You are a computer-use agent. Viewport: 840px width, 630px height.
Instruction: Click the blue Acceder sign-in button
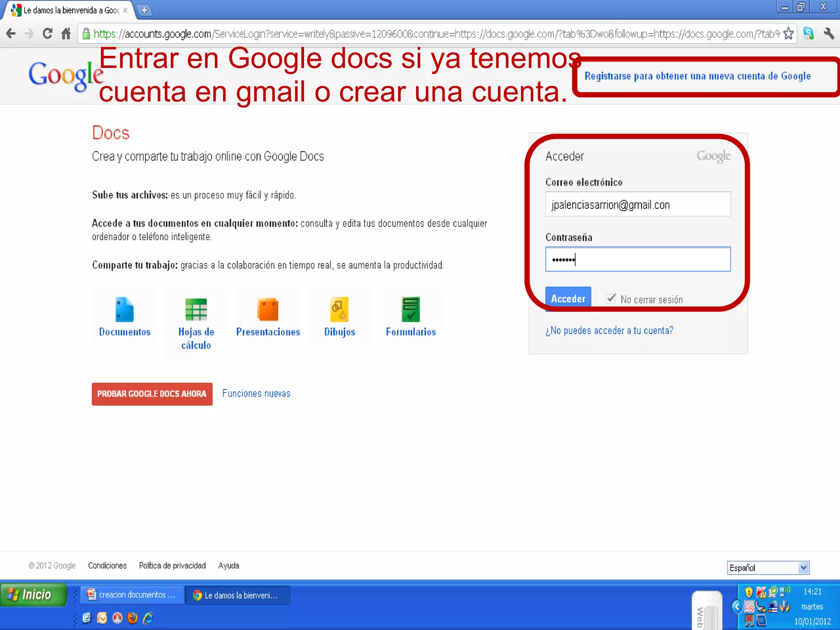coord(568,299)
